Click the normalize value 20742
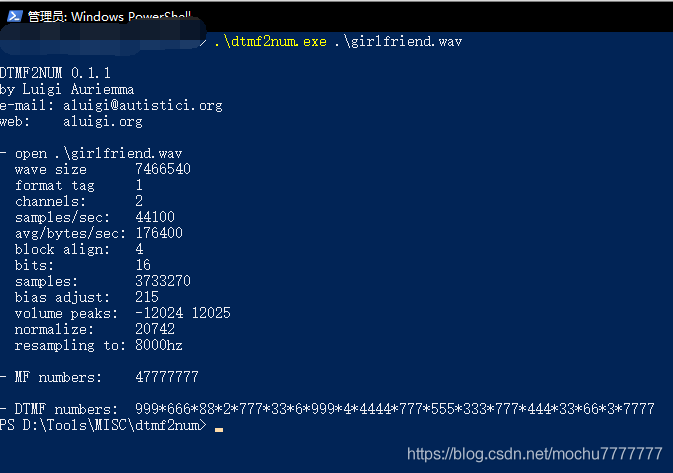673x473 pixels. 155,329
